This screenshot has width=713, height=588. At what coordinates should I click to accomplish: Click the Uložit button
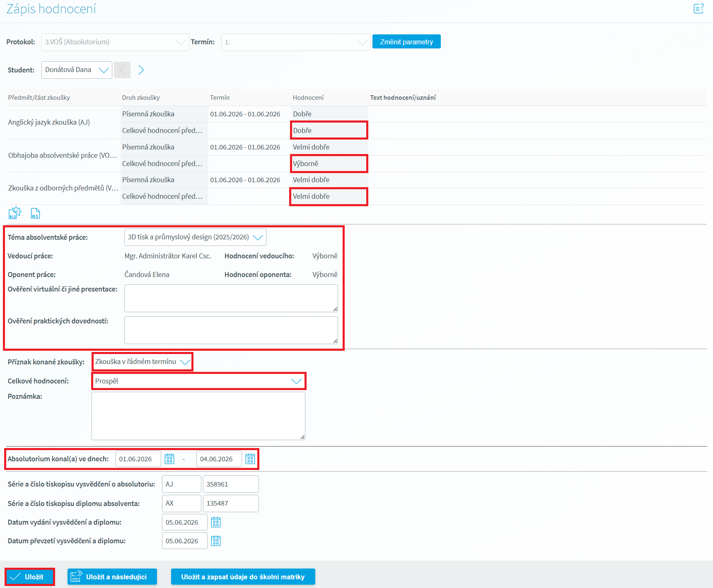click(30, 577)
